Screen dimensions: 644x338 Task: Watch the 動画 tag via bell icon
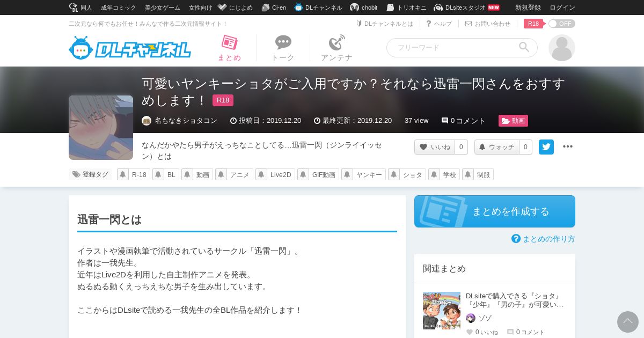coord(187,174)
